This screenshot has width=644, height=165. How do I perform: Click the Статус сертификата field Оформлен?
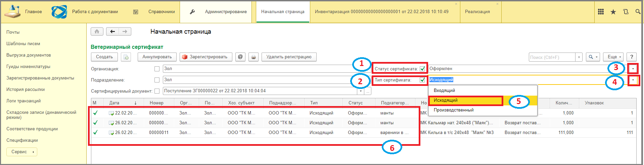(529, 69)
